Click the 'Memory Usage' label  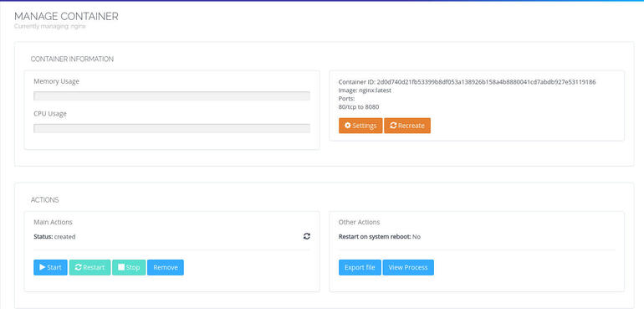[56, 81]
